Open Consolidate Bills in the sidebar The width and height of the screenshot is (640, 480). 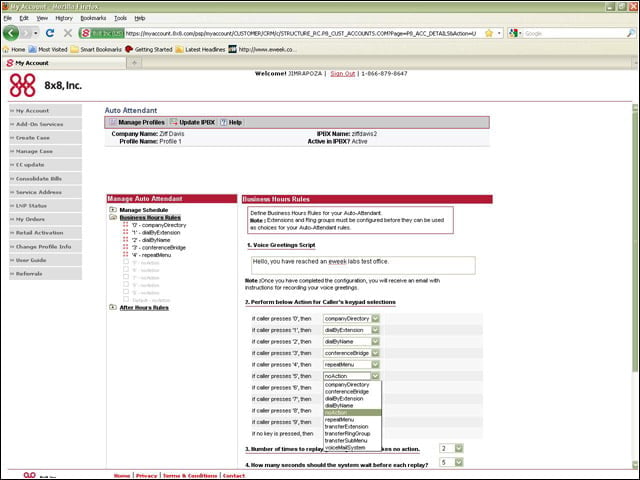click(45, 178)
